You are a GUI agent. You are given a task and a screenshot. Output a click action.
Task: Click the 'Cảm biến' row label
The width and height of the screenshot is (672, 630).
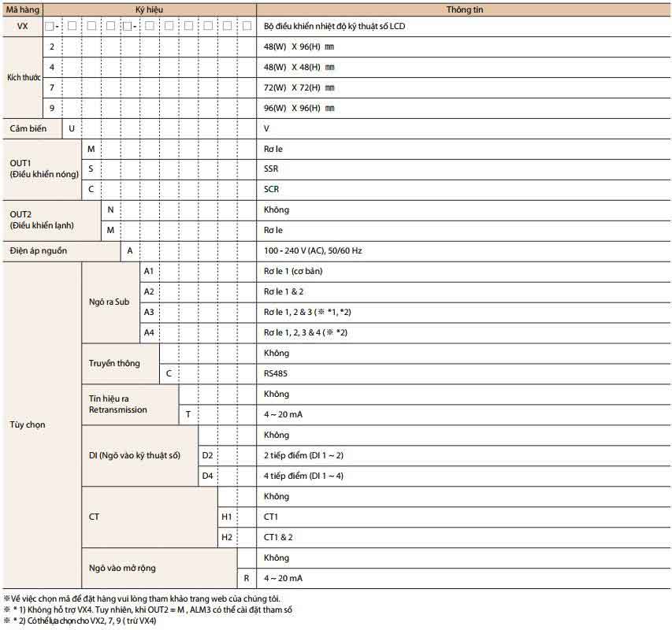tap(28, 128)
